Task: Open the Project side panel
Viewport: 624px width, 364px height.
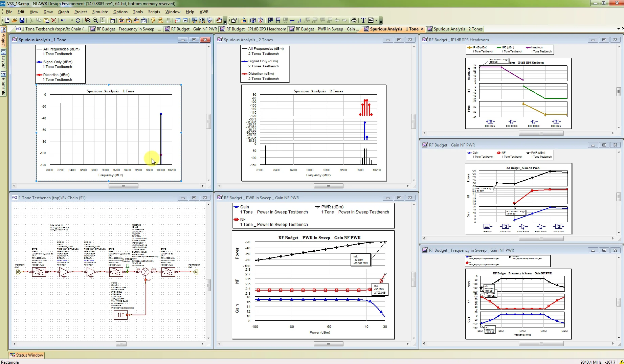Action: tap(3, 38)
